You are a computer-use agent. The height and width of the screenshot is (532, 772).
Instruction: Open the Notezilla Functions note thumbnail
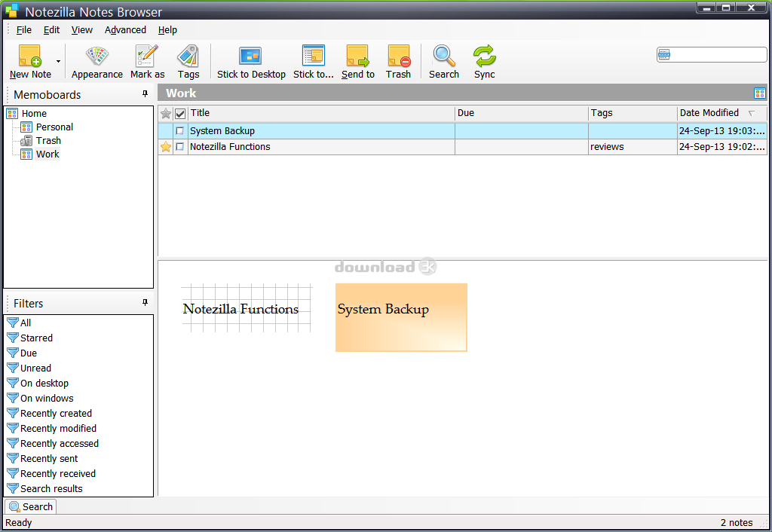[247, 308]
